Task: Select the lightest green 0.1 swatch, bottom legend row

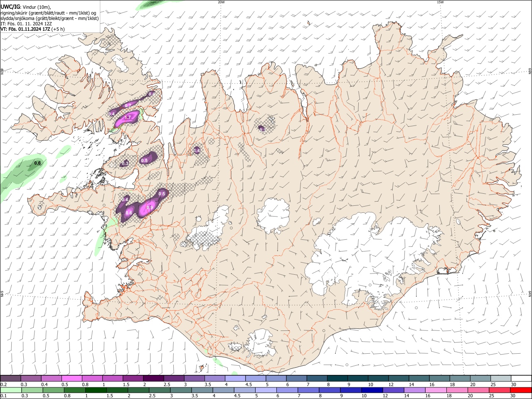Action: click(x=11, y=390)
